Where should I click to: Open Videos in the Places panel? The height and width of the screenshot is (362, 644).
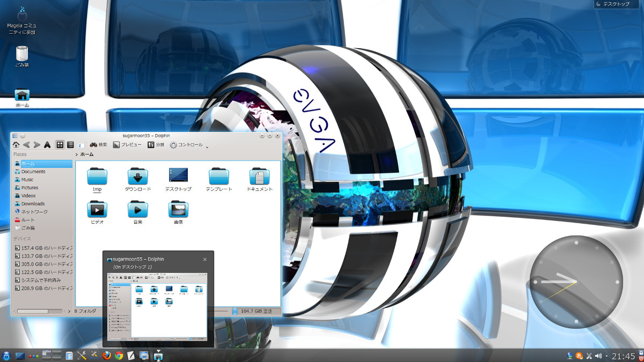coord(43,196)
